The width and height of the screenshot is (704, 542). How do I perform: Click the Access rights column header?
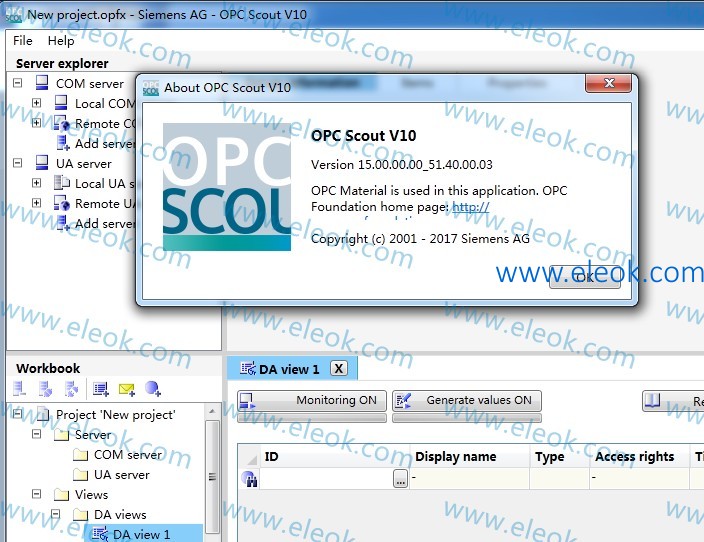click(639, 457)
